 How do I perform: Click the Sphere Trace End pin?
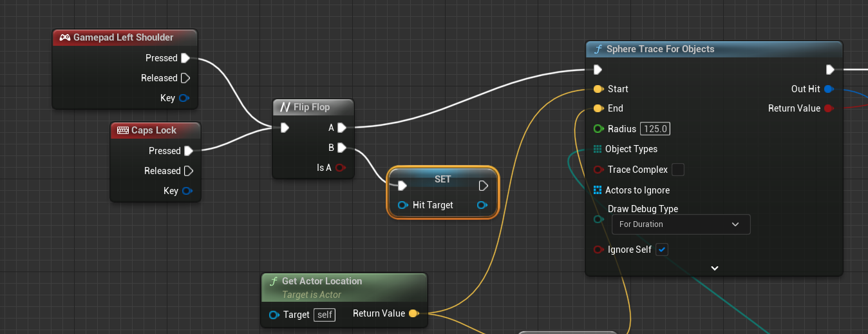pos(598,108)
